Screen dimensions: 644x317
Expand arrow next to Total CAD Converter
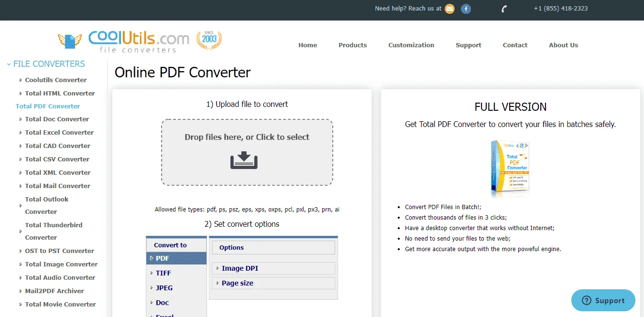coord(21,146)
